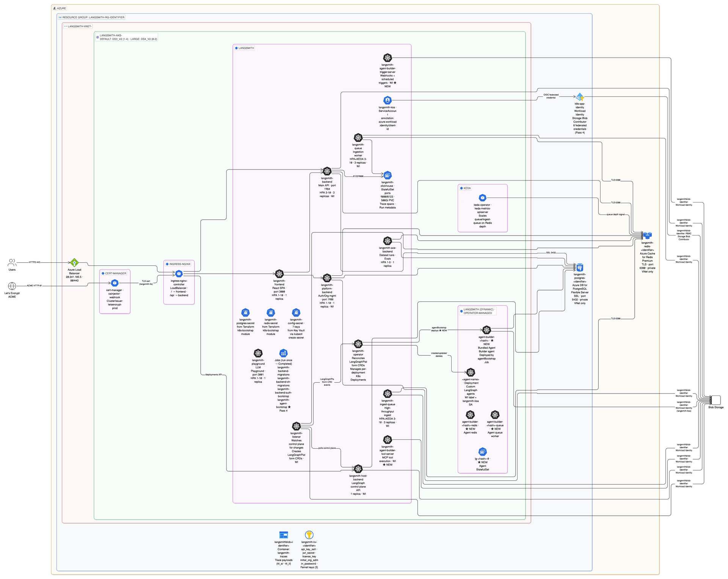Click the LangGraphPlatform CRD events label
Image resolution: width=728 pixels, height=579 pixels.
(x=327, y=382)
